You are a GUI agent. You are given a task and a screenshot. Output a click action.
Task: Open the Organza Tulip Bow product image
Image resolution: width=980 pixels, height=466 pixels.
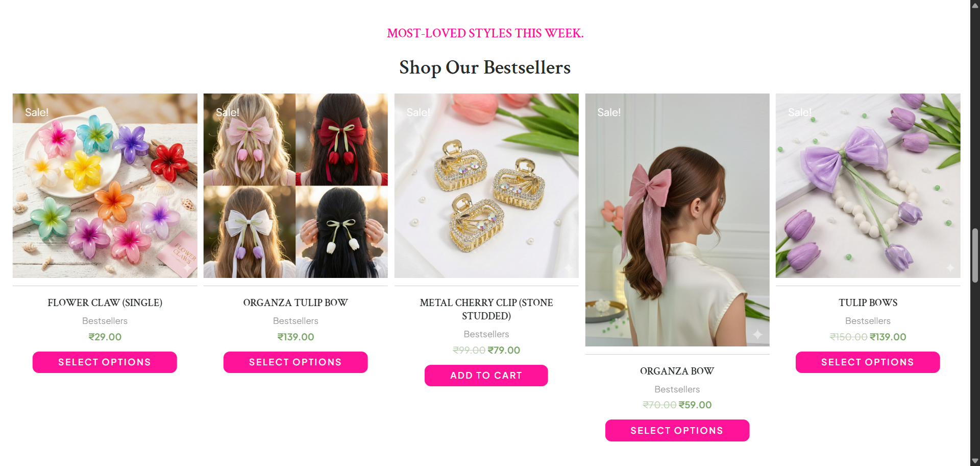pyautogui.click(x=296, y=185)
